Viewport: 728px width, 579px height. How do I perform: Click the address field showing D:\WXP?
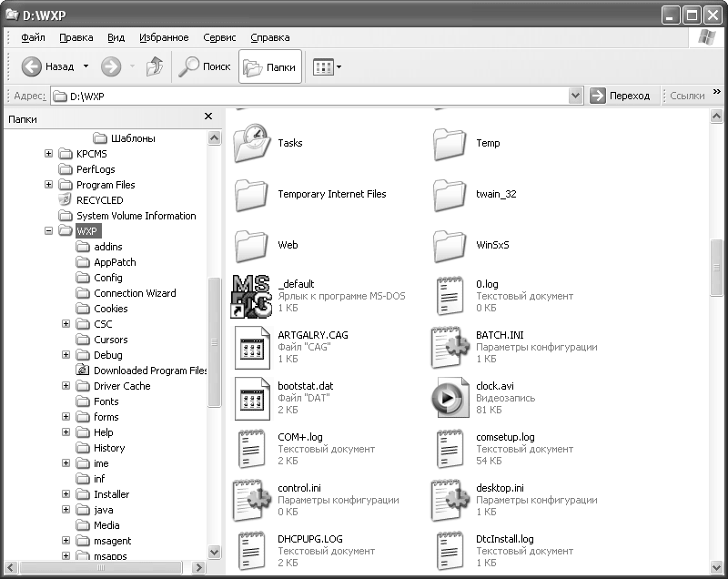pos(309,96)
